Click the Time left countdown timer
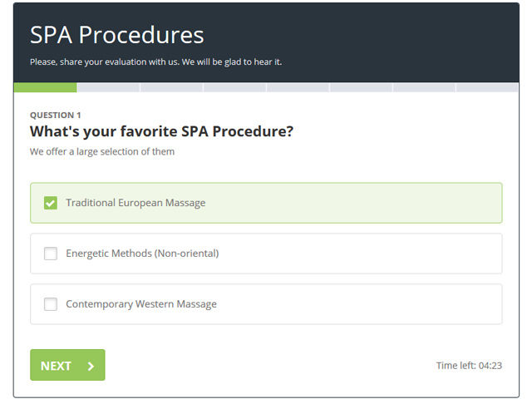Image resolution: width=532 pixels, height=399 pixels. tap(469, 366)
